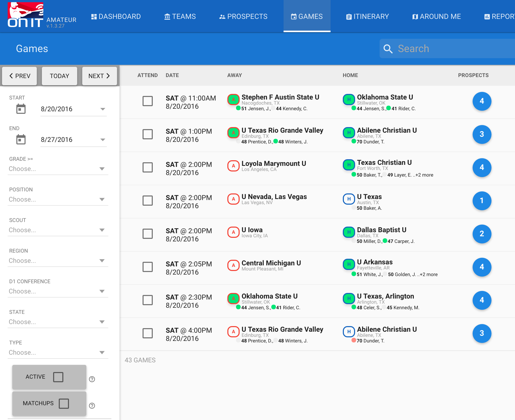Select the Teams building icon
Viewport: 515px width, 420px height.
[x=167, y=16]
